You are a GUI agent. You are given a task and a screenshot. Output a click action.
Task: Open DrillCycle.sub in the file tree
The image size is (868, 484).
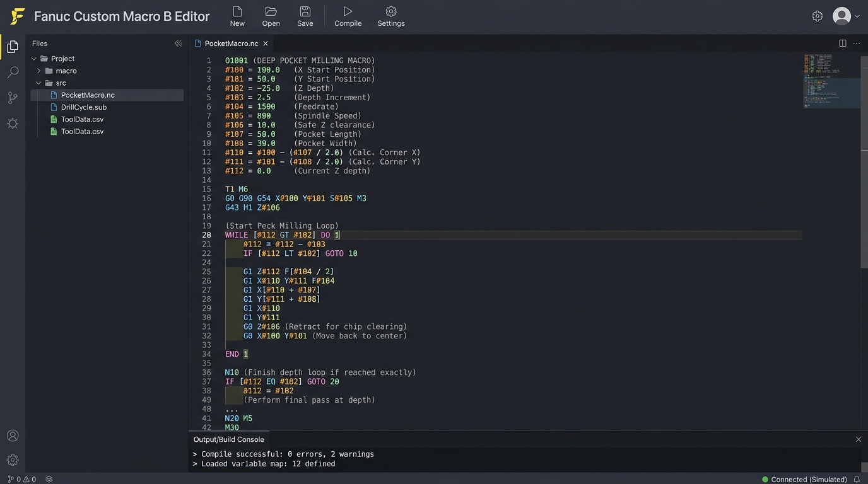(83, 107)
